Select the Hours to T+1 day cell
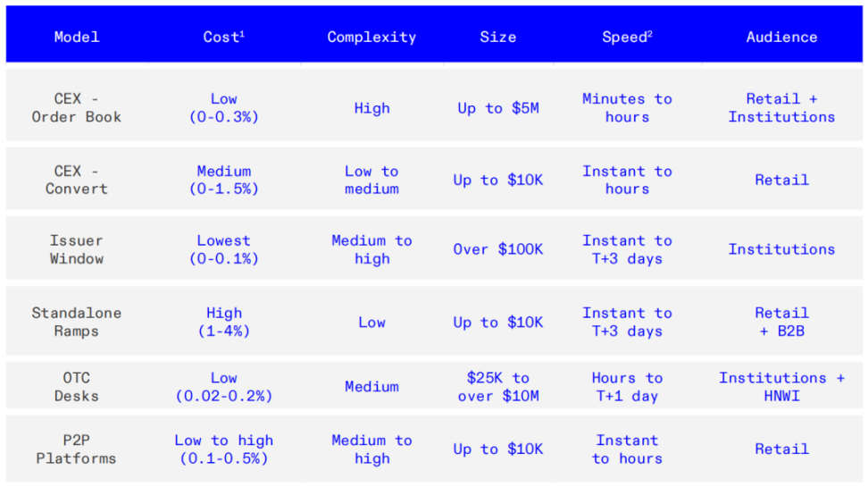 pyautogui.click(x=626, y=387)
